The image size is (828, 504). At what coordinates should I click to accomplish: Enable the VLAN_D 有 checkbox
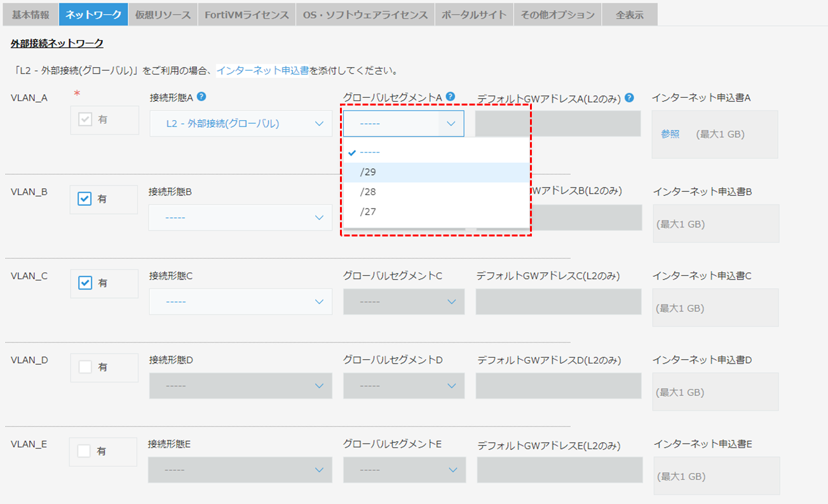pyautogui.click(x=85, y=367)
